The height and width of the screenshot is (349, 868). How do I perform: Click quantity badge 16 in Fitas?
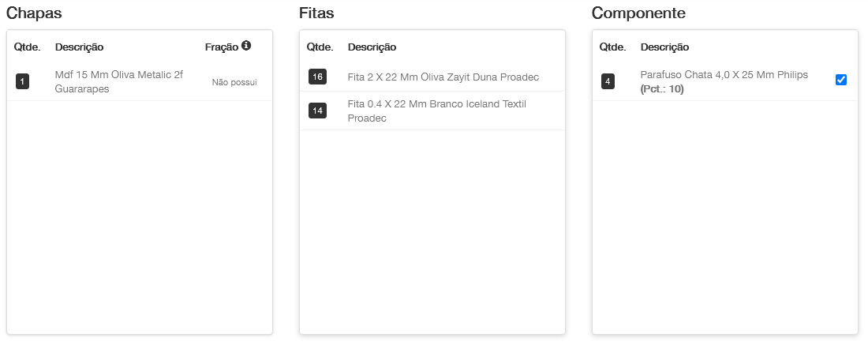pos(317,77)
